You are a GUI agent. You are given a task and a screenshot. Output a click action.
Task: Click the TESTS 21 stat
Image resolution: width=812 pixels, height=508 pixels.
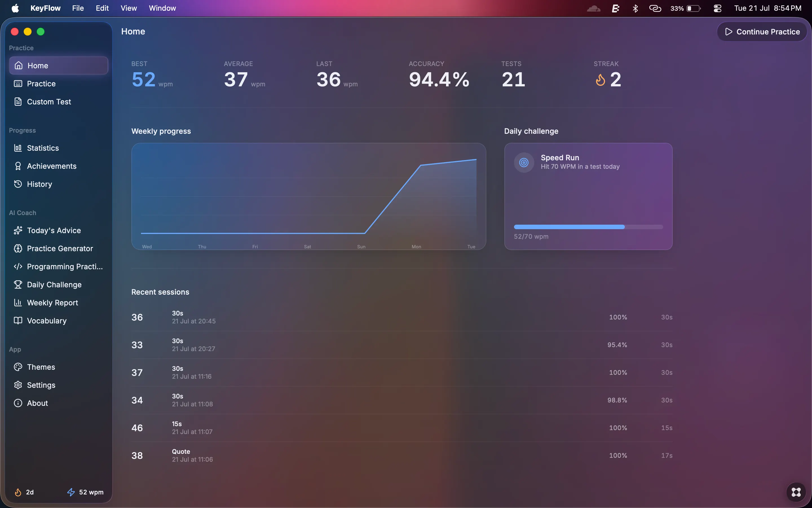(513, 75)
